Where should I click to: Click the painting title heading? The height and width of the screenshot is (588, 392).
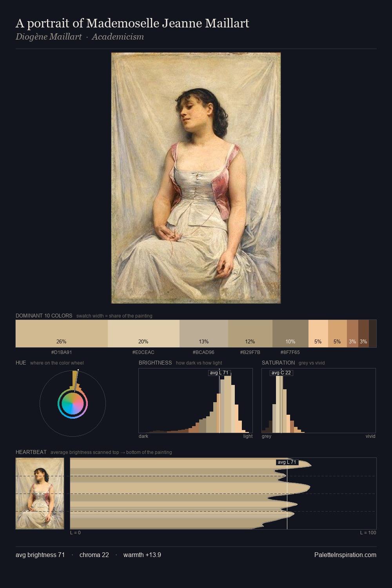132,24
